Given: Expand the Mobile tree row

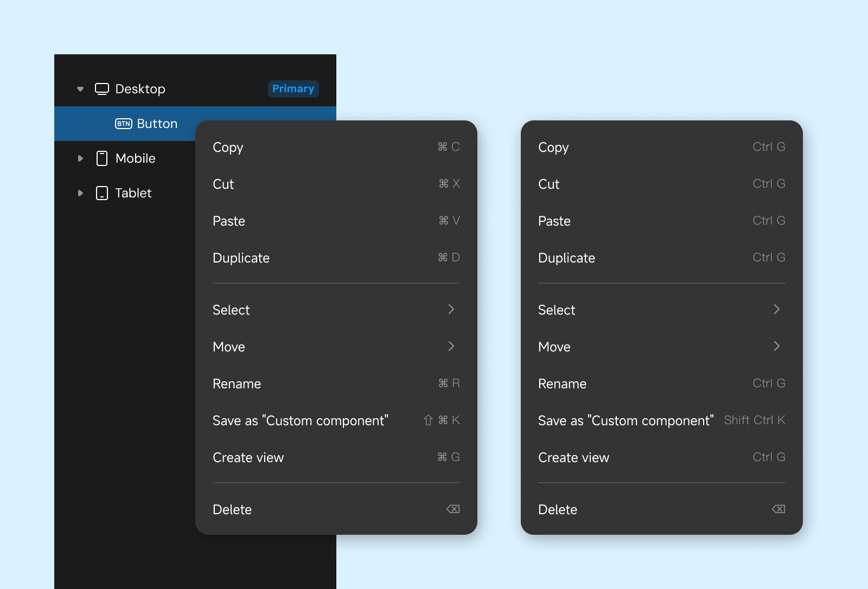Looking at the screenshot, I should pyautogui.click(x=80, y=158).
